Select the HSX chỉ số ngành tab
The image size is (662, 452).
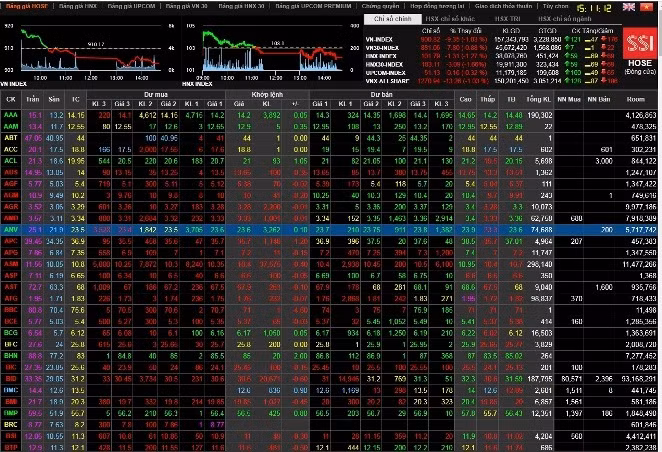tap(564, 19)
